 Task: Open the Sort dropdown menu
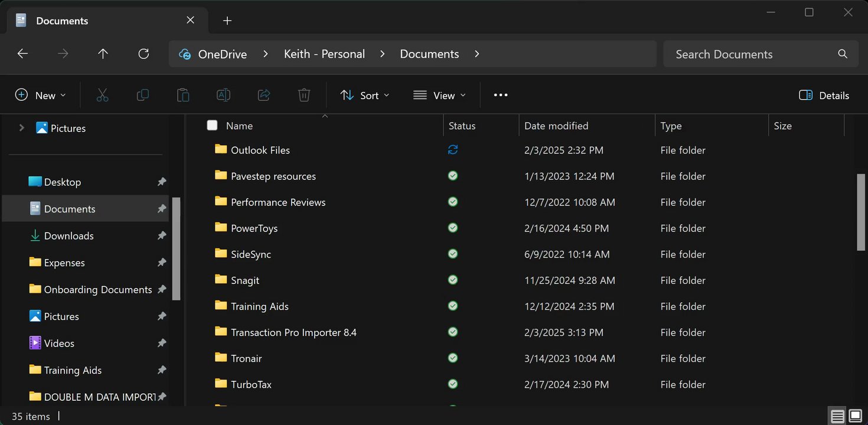[x=365, y=95]
